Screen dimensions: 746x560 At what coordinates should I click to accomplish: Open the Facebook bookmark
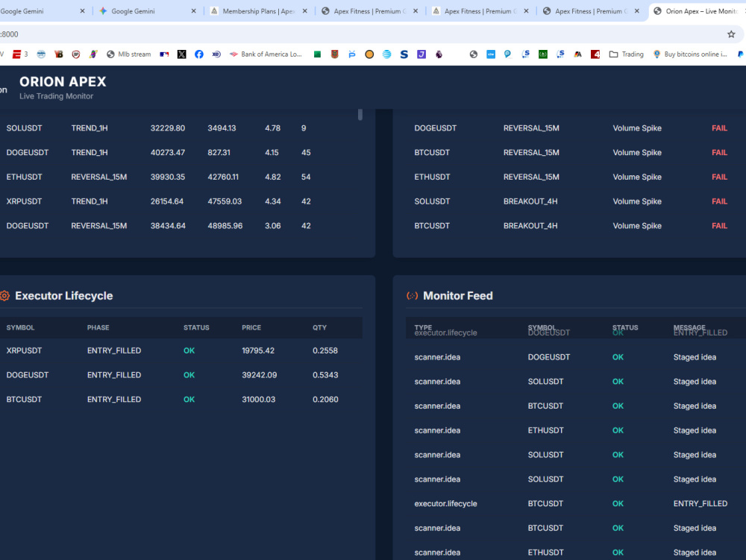pyautogui.click(x=199, y=54)
